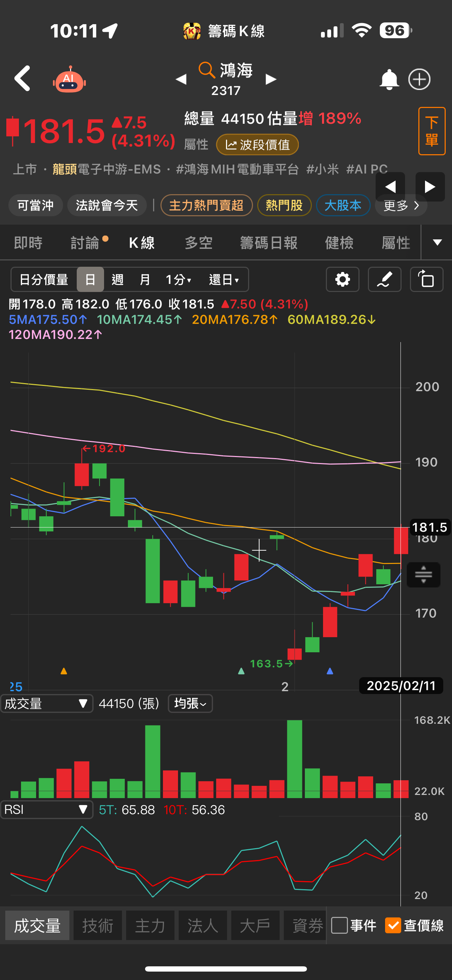Tap the orange triangle event marker
This screenshot has width=452, height=980.
64,671
